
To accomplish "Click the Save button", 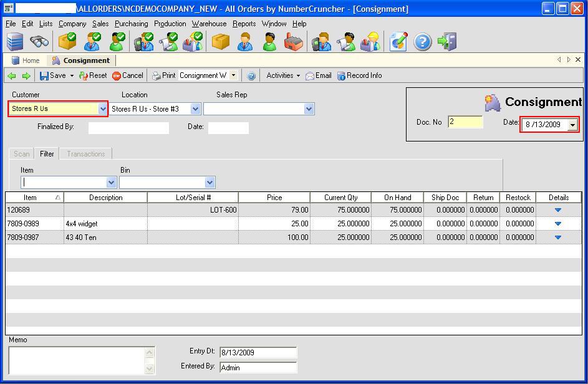I will [53, 75].
